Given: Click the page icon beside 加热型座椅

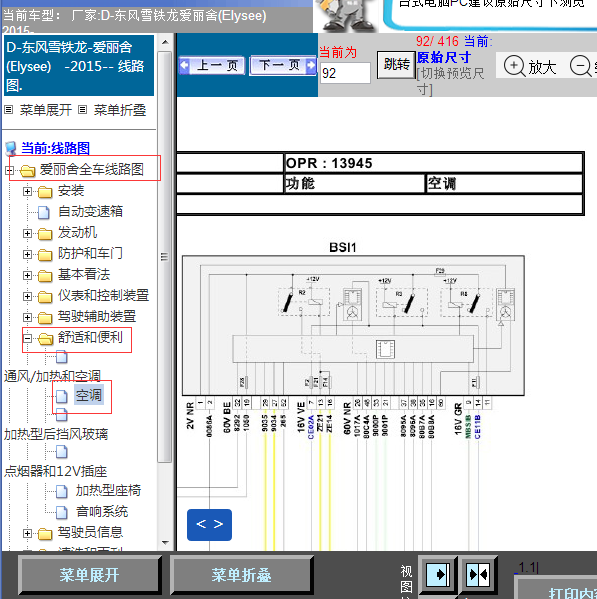Looking at the screenshot, I should 61,492.
